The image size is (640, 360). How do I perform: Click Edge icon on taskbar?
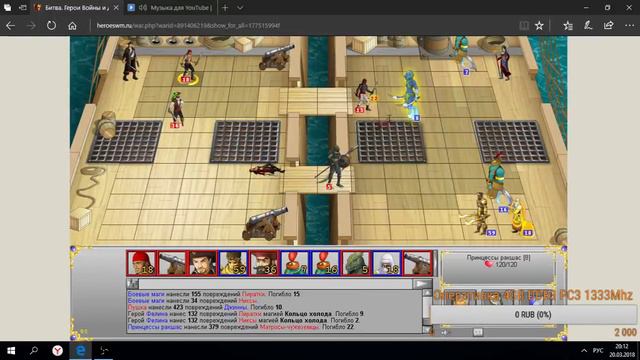pos(81,351)
